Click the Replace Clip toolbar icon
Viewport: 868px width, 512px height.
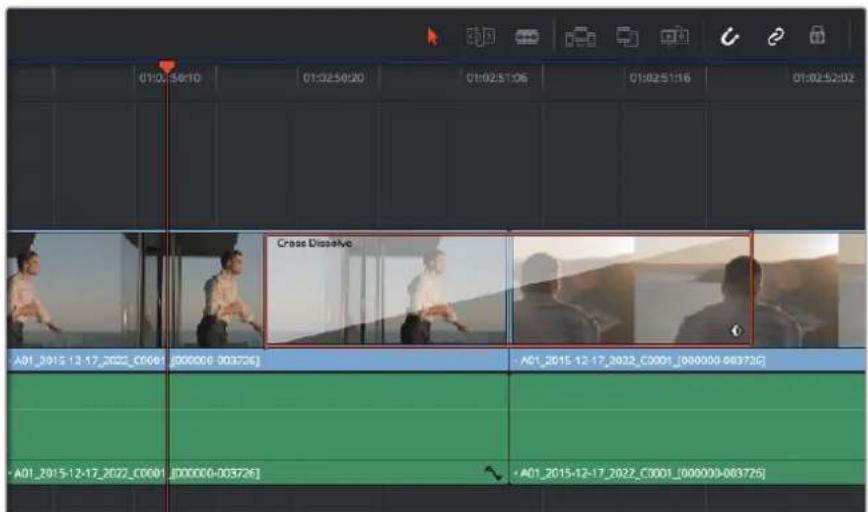pyautogui.click(x=675, y=37)
